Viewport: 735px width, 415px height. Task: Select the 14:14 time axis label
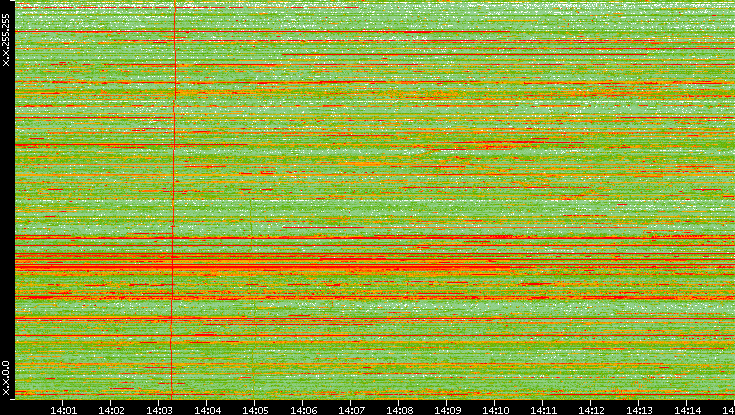tap(687, 410)
